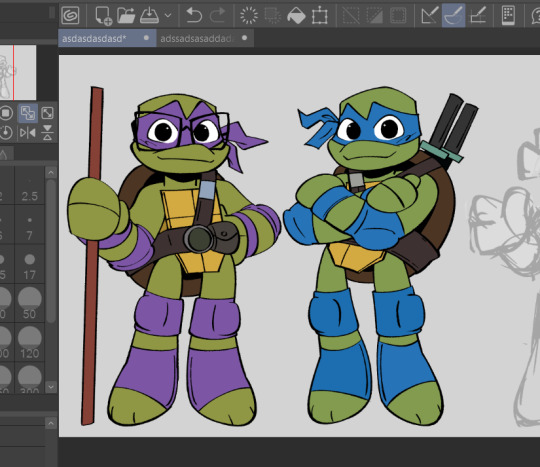Undo the last action
This screenshot has width=540, height=467.
click(x=194, y=15)
